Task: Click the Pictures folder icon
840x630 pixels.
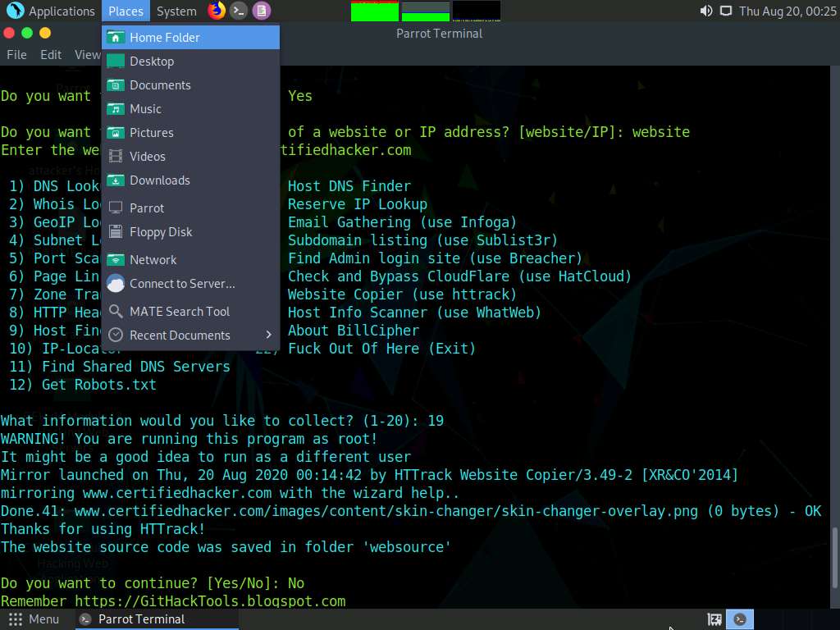Action: (x=115, y=132)
